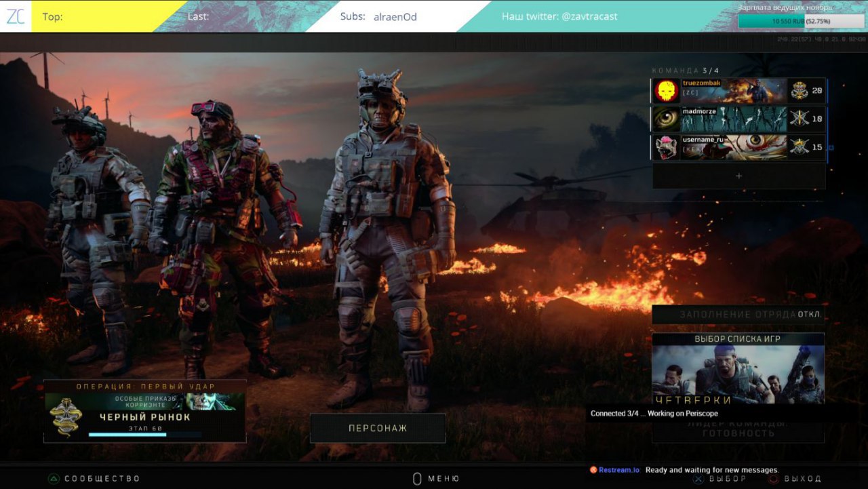The width and height of the screenshot is (868, 489).
Task: Click the ZC logo in stream overlay
Action: (x=16, y=16)
